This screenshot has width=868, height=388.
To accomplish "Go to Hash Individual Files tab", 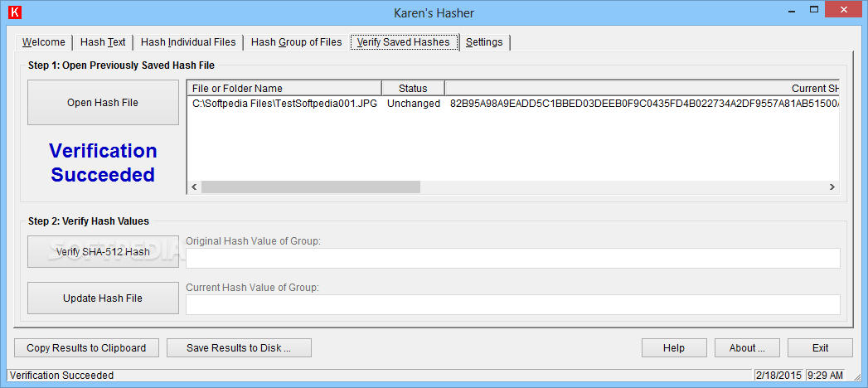I will [188, 42].
